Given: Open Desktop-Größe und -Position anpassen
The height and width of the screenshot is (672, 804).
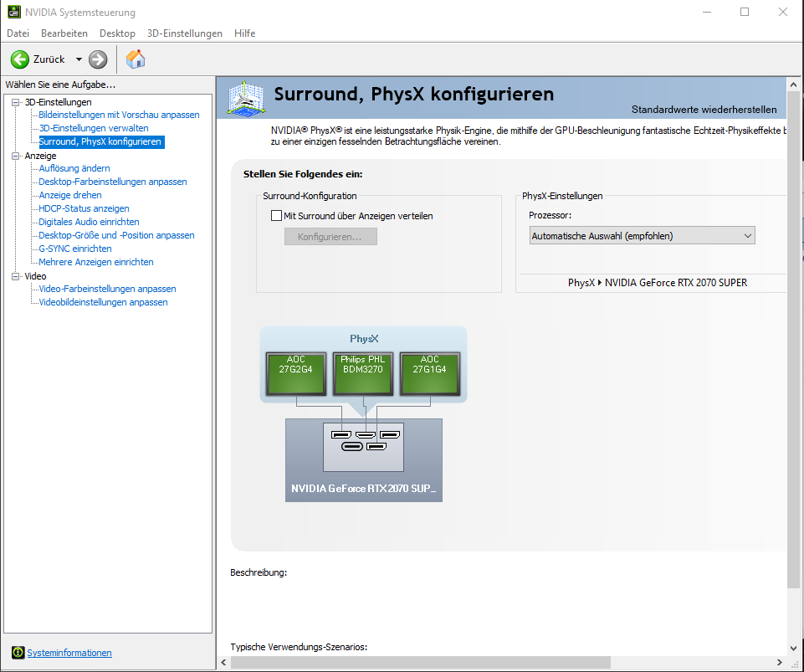Looking at the screenshot, I should tap(117, 235).
